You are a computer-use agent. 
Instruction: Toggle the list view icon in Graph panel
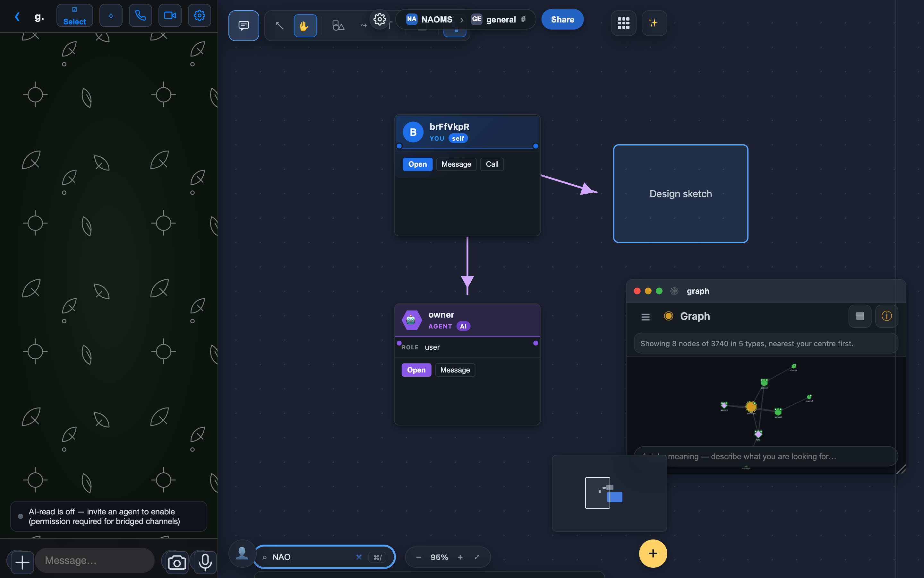860,316
